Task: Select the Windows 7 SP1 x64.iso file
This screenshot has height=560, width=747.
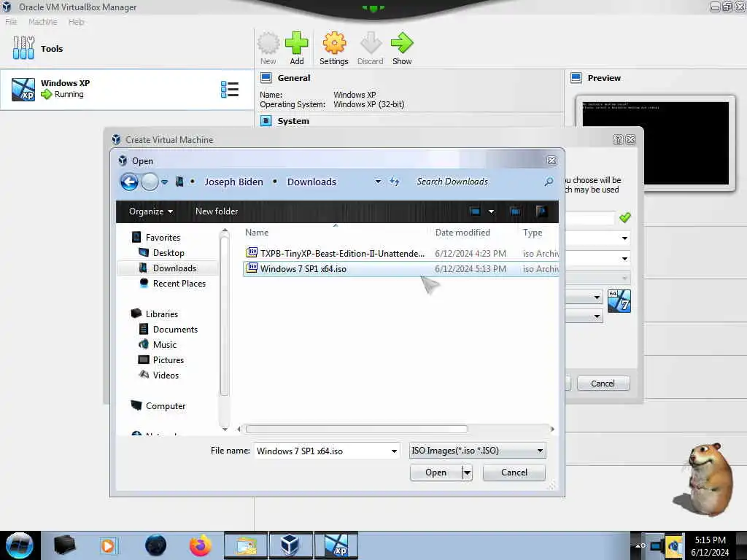Action: tap(401, 268)
